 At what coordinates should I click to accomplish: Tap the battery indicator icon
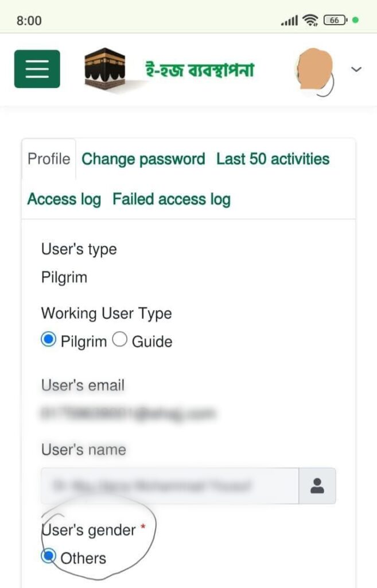(x=335, y=21)
